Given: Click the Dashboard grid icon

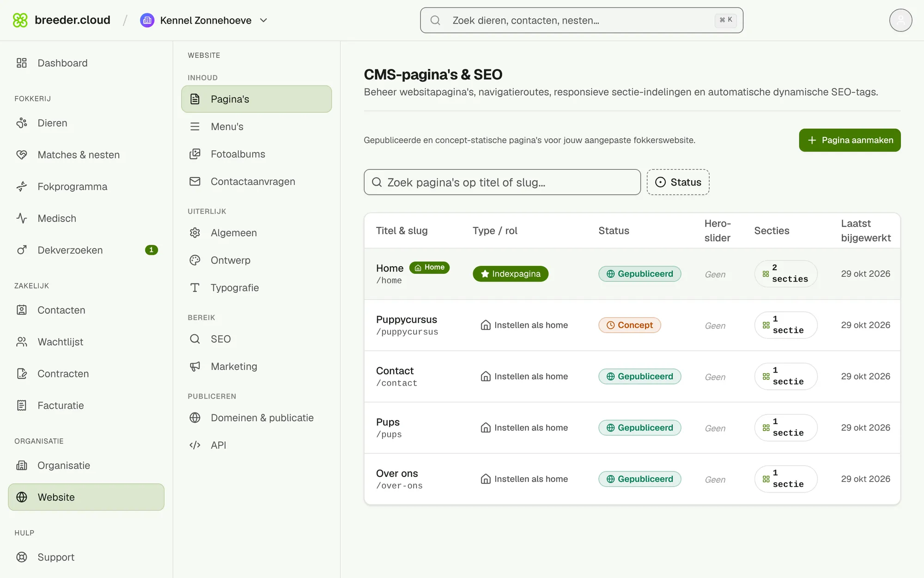Looking at the screenshot, I should click(22, 63).
